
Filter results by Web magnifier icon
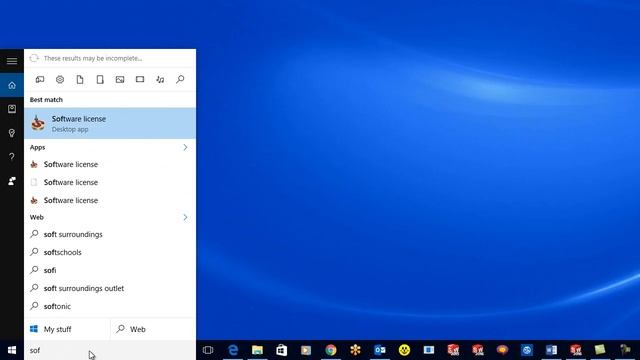tap(180, 80)
